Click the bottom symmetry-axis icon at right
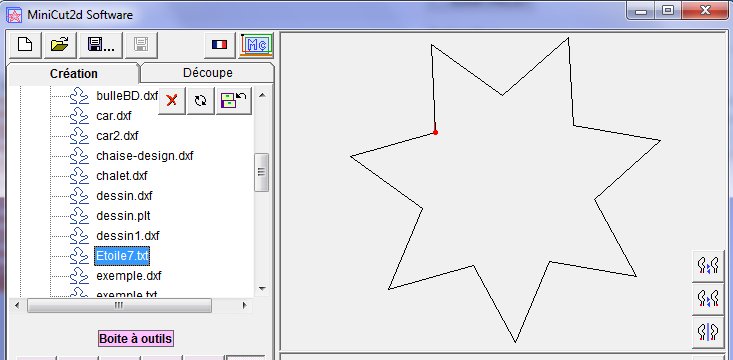 (708, 331)
